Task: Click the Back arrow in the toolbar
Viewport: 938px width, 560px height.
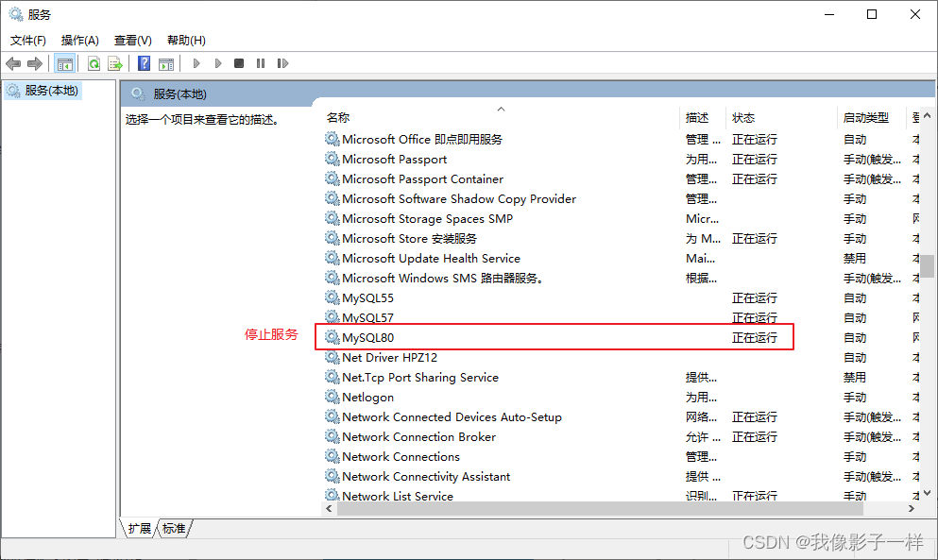Action: pos(13,63)
